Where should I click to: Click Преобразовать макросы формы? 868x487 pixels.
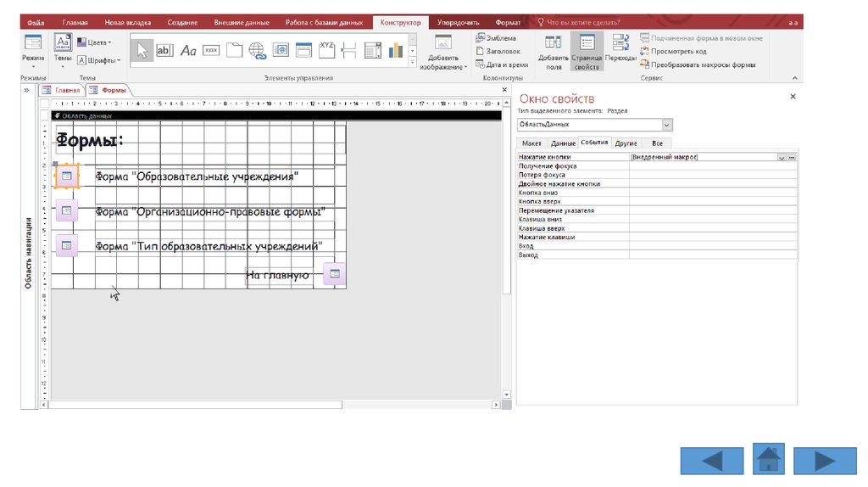[697, 64]
